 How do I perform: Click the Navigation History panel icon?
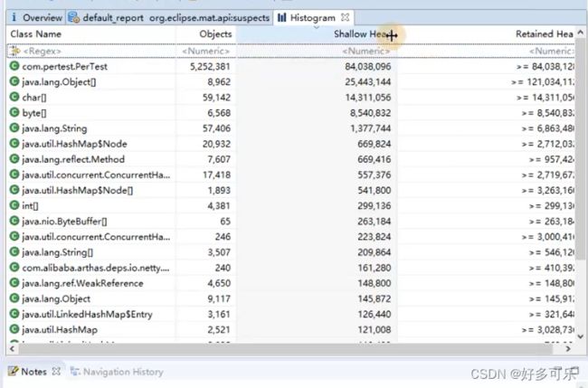click(x=75, y=371)
